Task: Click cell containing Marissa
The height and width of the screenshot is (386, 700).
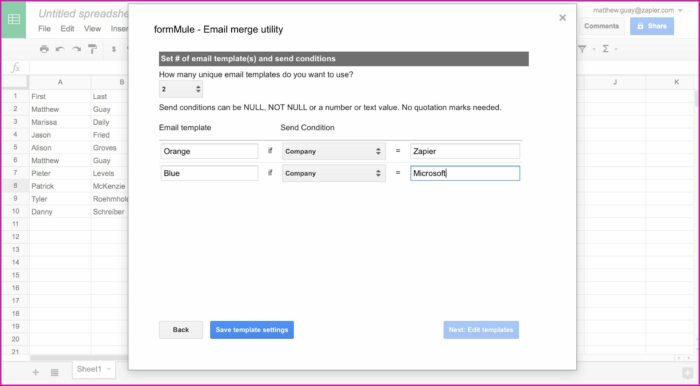Action: [60, 122]
